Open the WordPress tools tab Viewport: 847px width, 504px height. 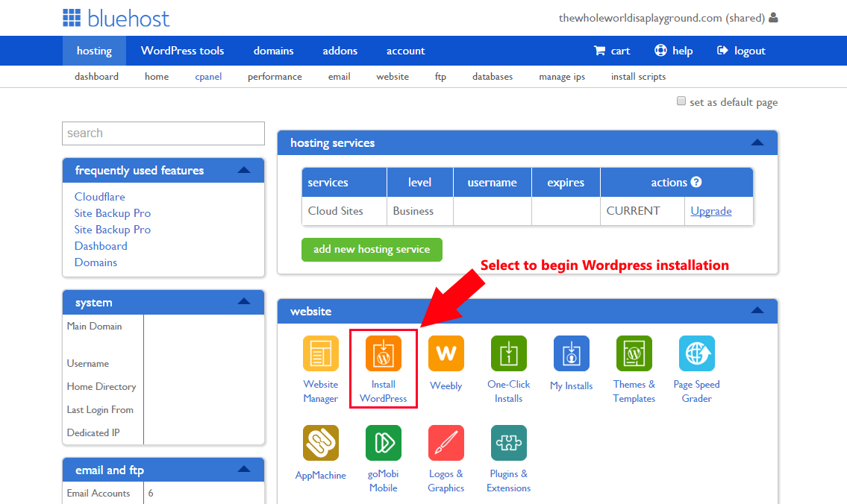pyautogui.click(x=183, y=51)
